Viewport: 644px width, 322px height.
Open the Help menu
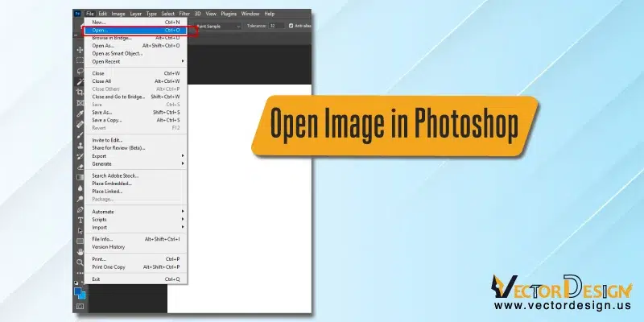pyautogui.click(x=270, y=14)
